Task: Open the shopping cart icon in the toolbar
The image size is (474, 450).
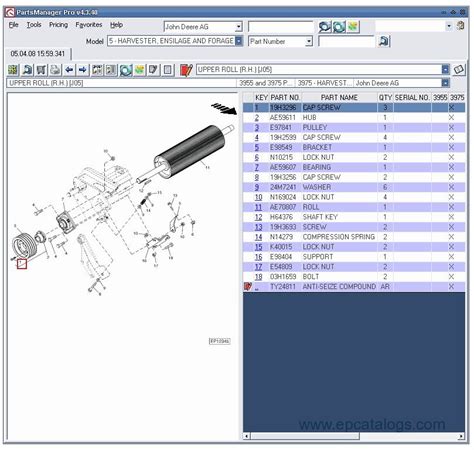Action: point(41,70)
